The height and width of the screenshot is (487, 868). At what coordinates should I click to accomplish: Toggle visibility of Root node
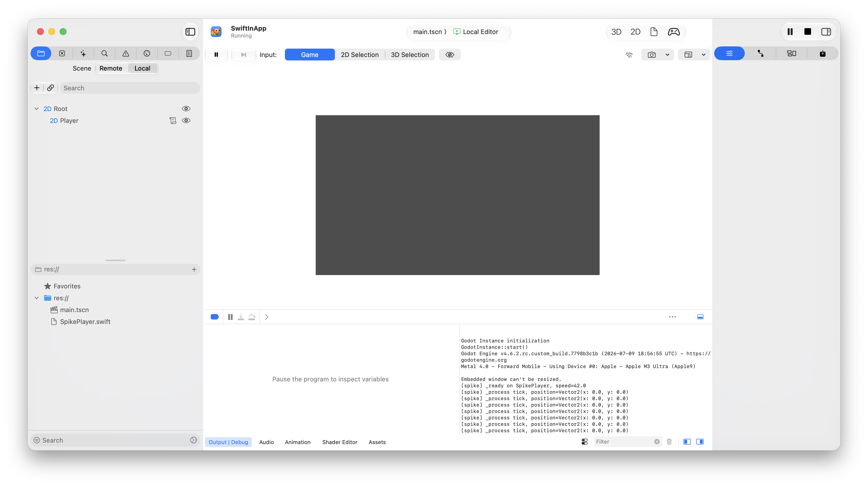(x=186, y=109)
